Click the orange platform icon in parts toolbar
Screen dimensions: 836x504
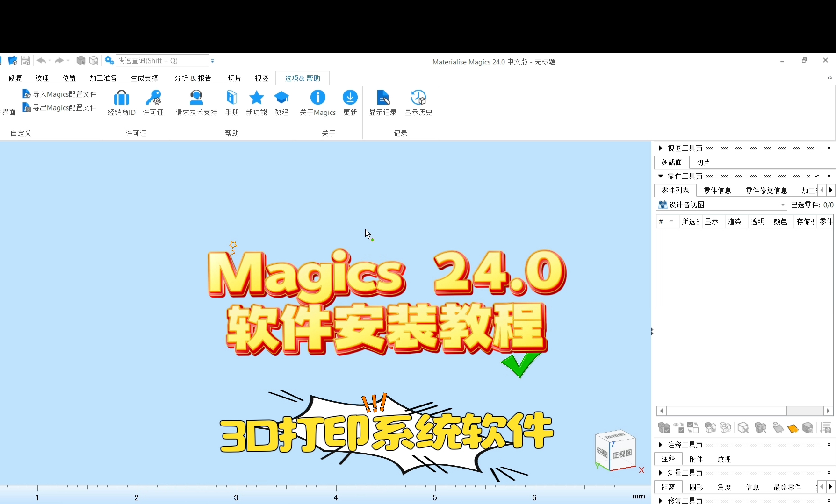pyautogui.click(x=793, y=428)
